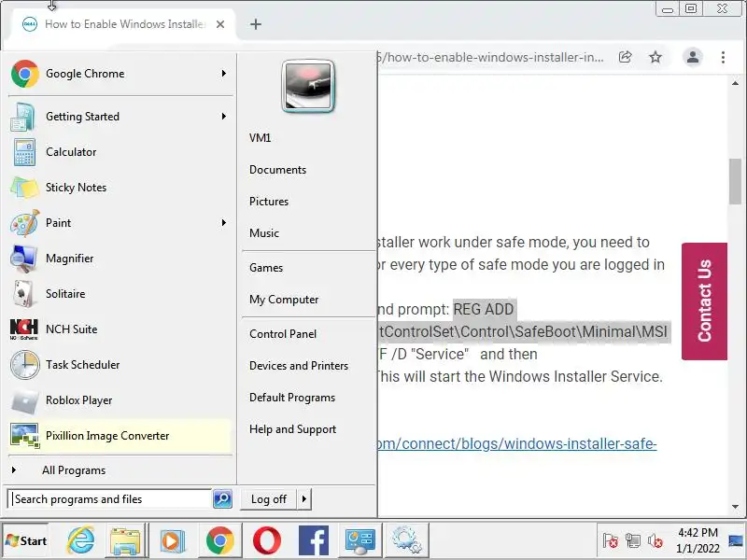Image resolution: width=747 pixels, height=560 pixels.
Task: Click the Start button
Action: (x=26, y=540)
